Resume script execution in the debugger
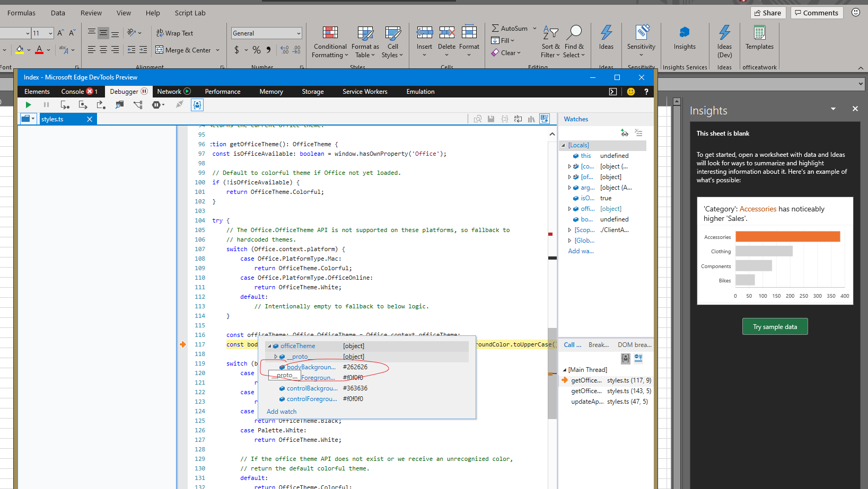The image size is (868, 489). pyautogui.click(x=28, y=104)
